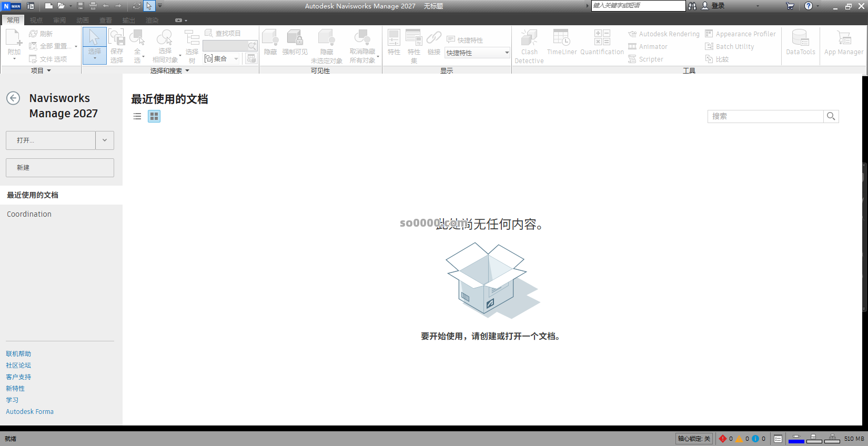Click the shopping cart icon in title bar
868x446 pixels.
click(790, 6)
